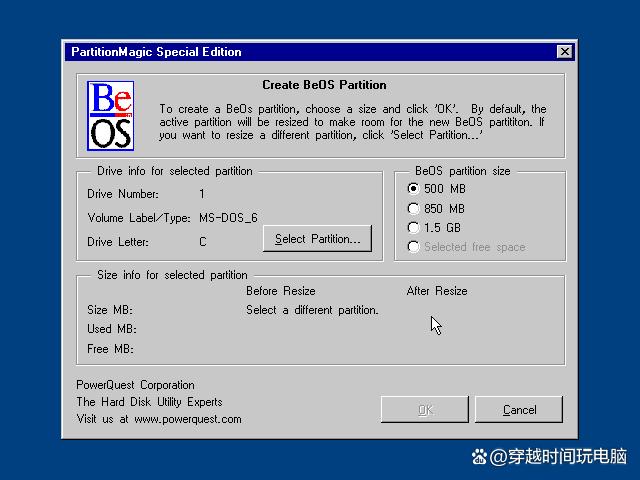The image size is (640, 480).
Task: Click the 'Free MB:' label
Action: tap(110, 349)
